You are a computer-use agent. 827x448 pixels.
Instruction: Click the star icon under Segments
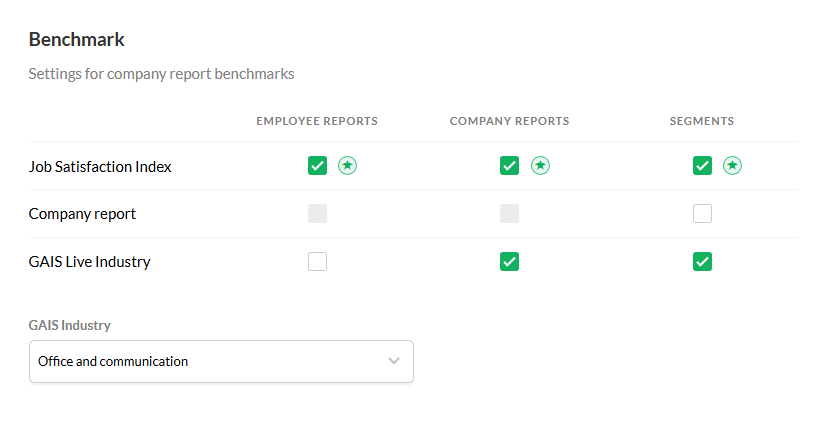coord(732,166)
